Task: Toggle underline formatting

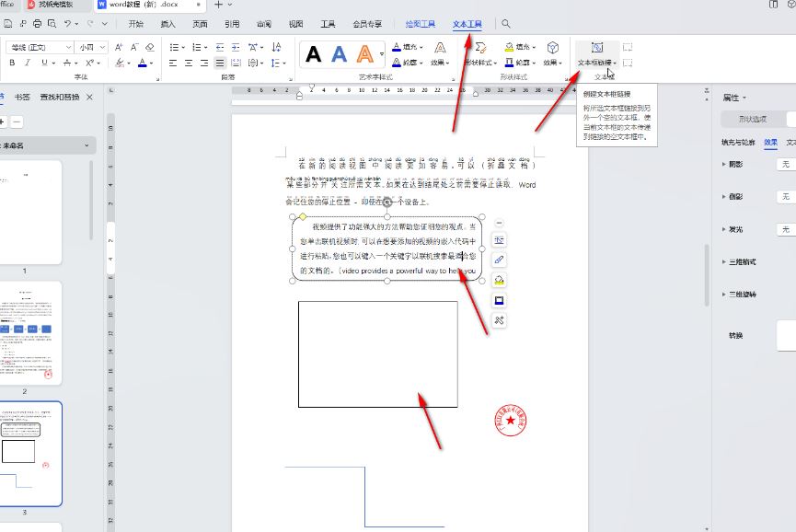Action: [44, 63]
